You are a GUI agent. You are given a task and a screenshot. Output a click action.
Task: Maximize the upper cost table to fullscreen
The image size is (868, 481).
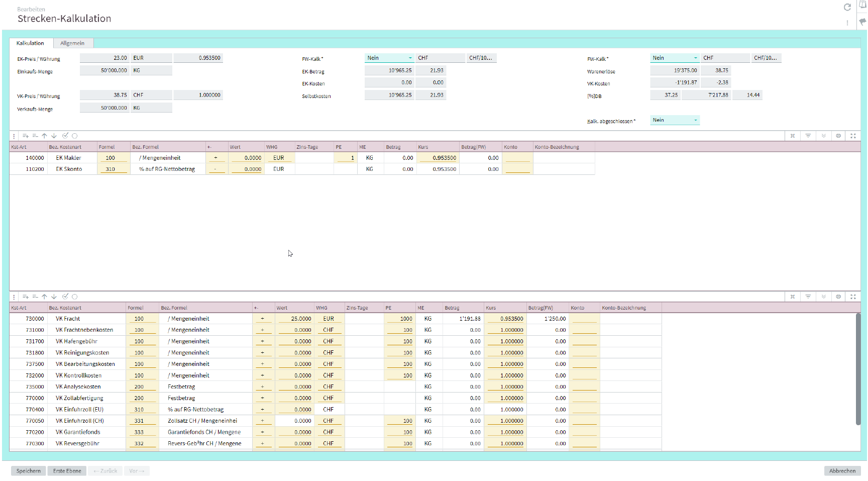click(853, 136)
